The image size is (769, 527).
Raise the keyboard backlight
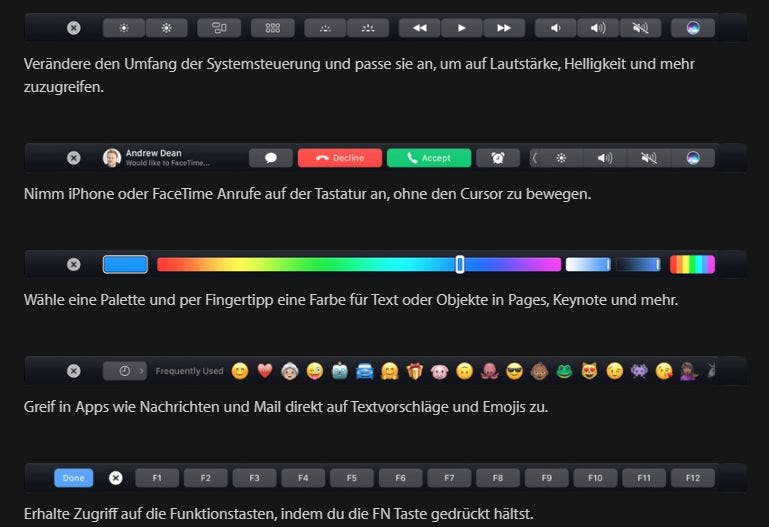(368, 28)
